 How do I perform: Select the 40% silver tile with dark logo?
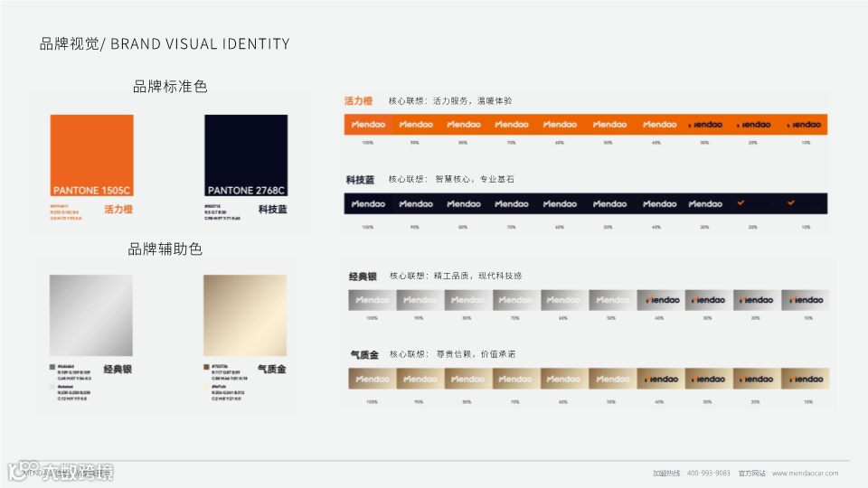click(660, 300)
